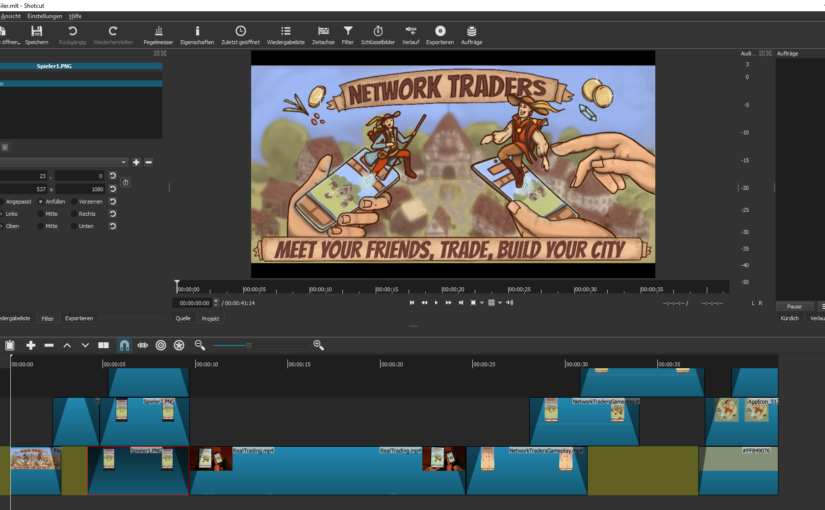The width and height of the screenshot is (825, 510).
Task: Click the player volume speaker icon
Action: tap(509, 303)
